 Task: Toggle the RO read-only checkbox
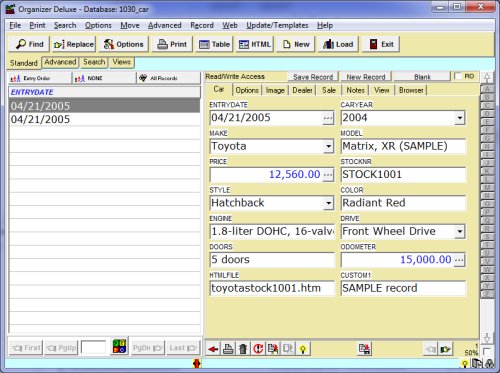point(458,76)
